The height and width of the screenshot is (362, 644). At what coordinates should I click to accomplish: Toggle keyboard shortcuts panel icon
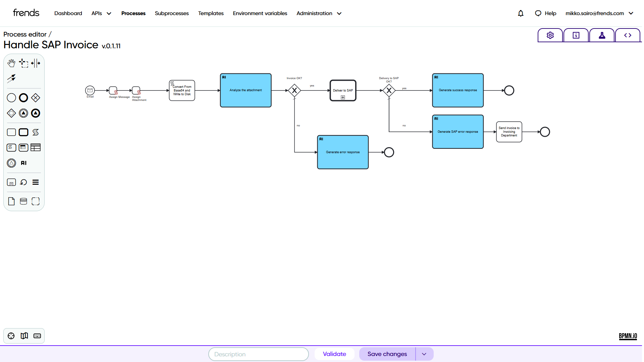37,336
